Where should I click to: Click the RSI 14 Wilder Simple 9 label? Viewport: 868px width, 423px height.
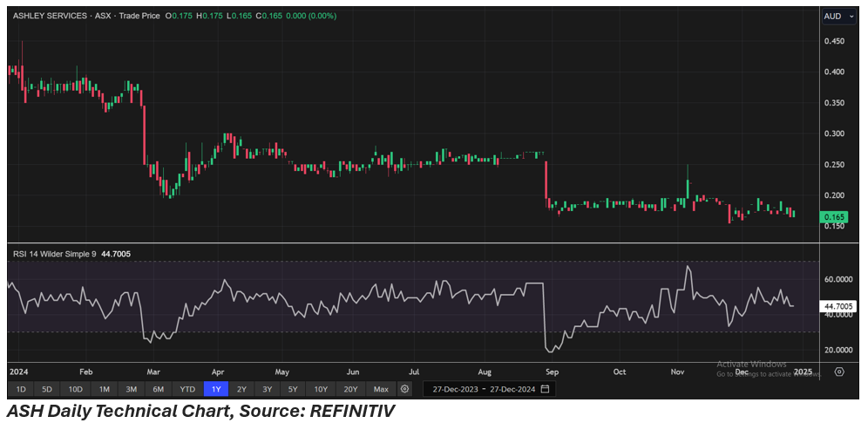pos(55,254)
